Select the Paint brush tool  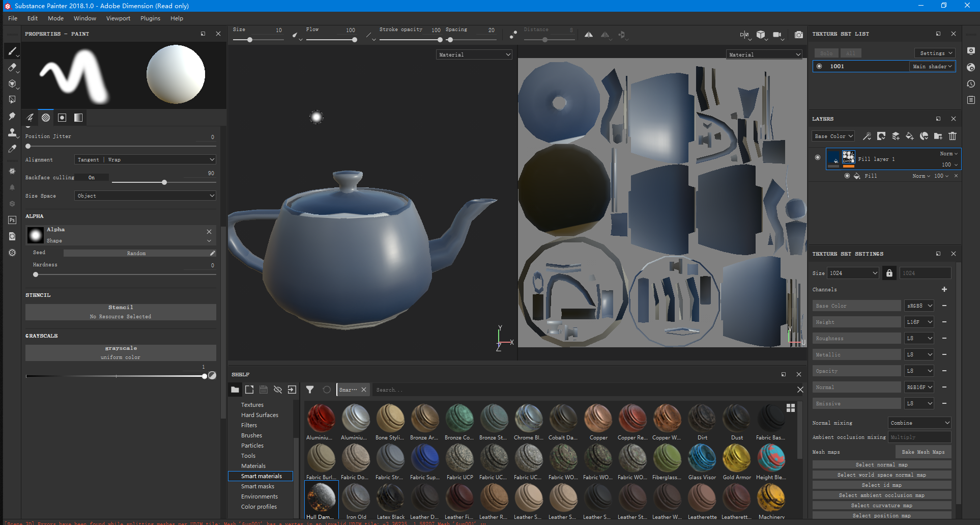point(12,51)
